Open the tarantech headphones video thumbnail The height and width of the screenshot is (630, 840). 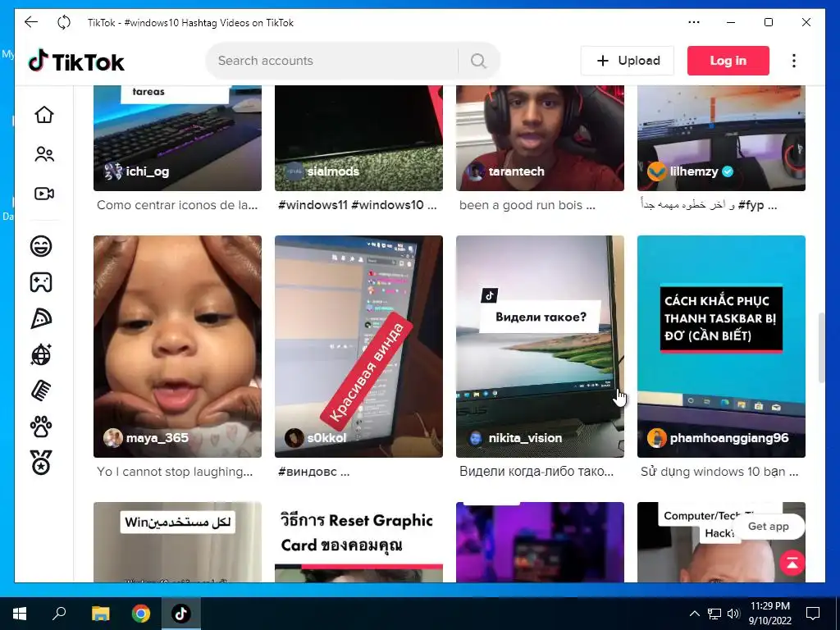click(540, 138)
